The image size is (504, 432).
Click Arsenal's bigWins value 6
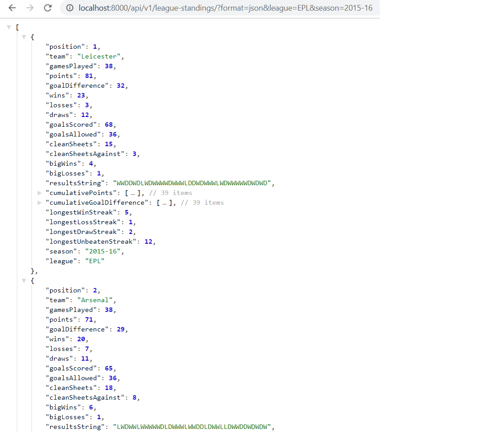click(x=91, y=408)
